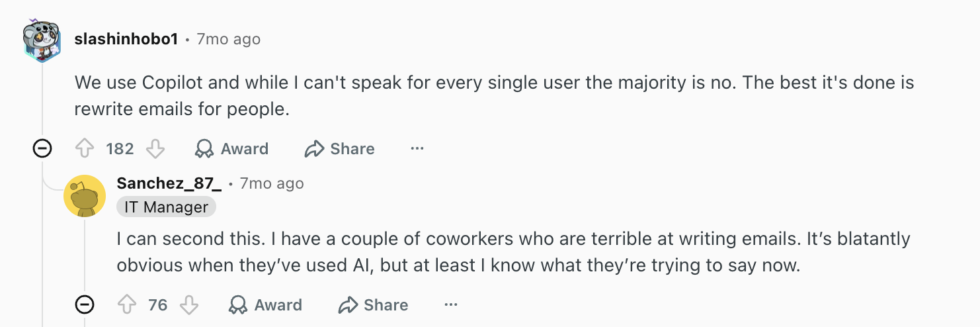The image size is (980, 327).
Task: Open the 7mo ago timestamp on Sanchez_87_'s reply
Action: point(272,183)
